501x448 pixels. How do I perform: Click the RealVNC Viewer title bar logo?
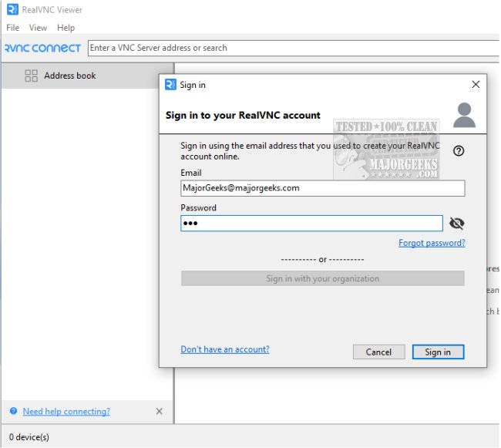click(12, 9)
